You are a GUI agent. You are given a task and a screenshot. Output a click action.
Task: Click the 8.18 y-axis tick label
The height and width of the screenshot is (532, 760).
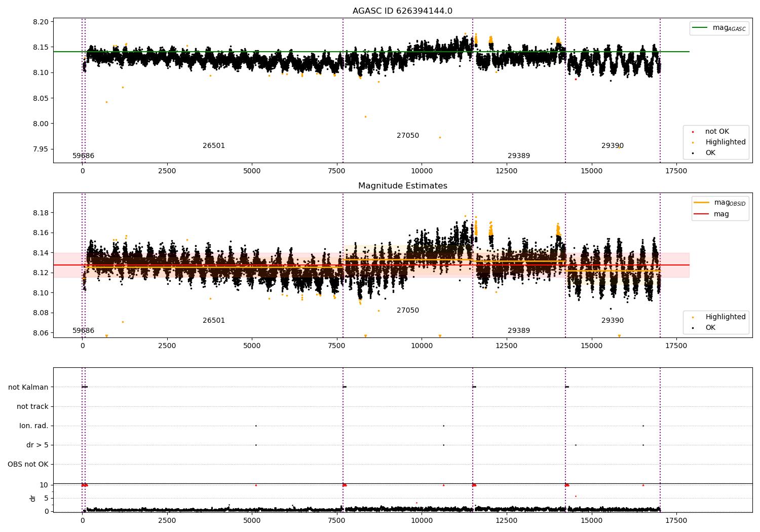(x=42, y=213)
